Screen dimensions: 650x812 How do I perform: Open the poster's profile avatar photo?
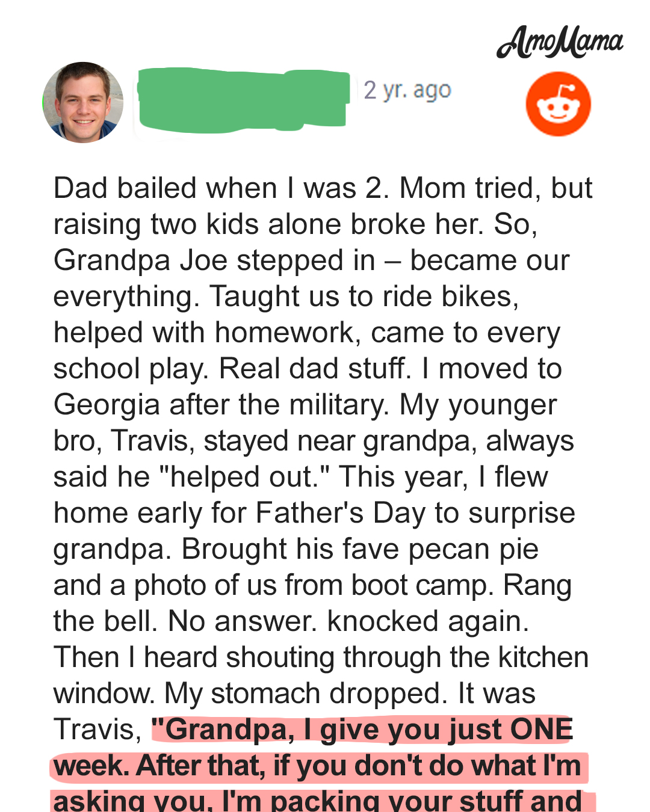coord(83,102)
